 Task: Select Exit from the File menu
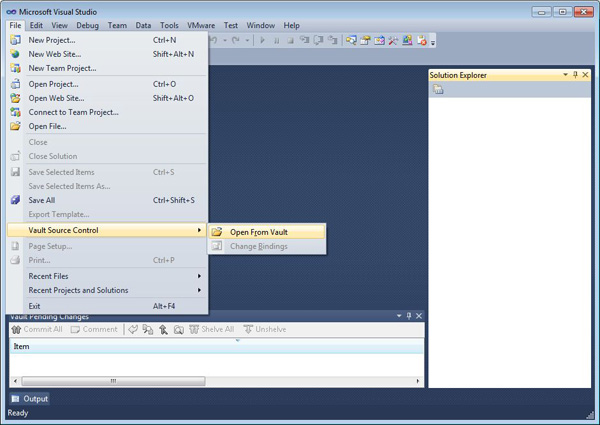(x=35, y=306)
